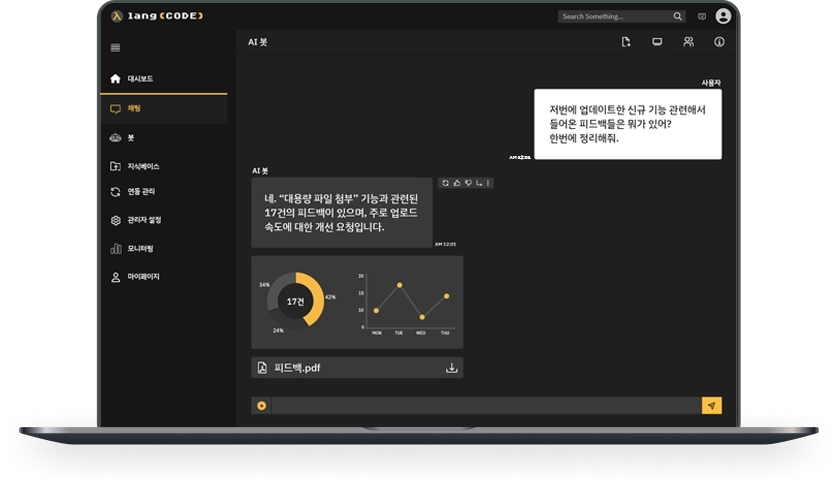Viewport: 837px width, 482px height.
Task: Open the three-dot more options on AI response
Action: click(488, 183)
